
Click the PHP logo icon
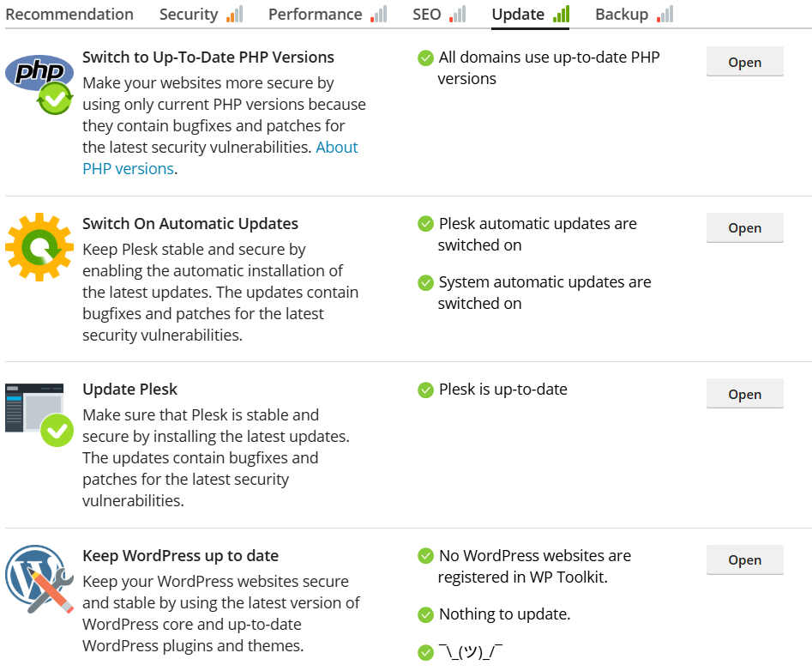click(39, 84)
